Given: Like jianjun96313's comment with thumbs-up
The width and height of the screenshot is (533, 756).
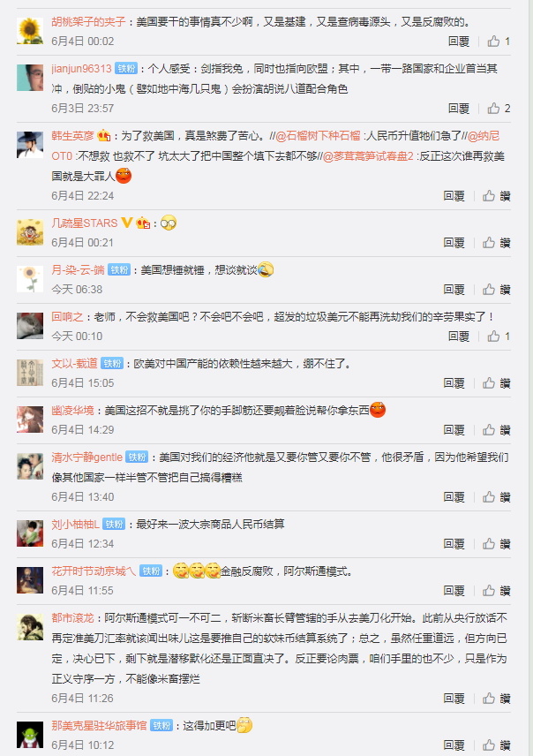Looking at the screenshot, I should [499, 109].
